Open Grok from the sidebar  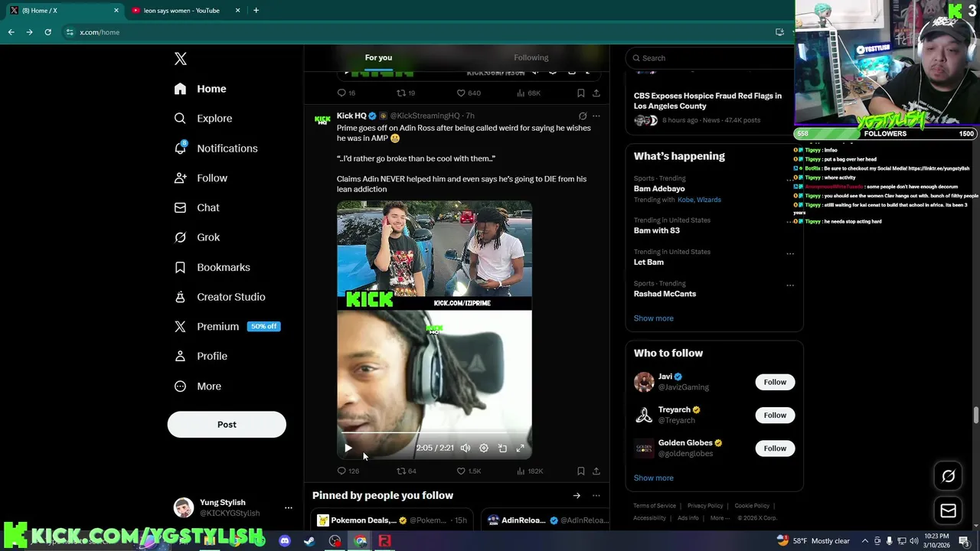point(197,237)
